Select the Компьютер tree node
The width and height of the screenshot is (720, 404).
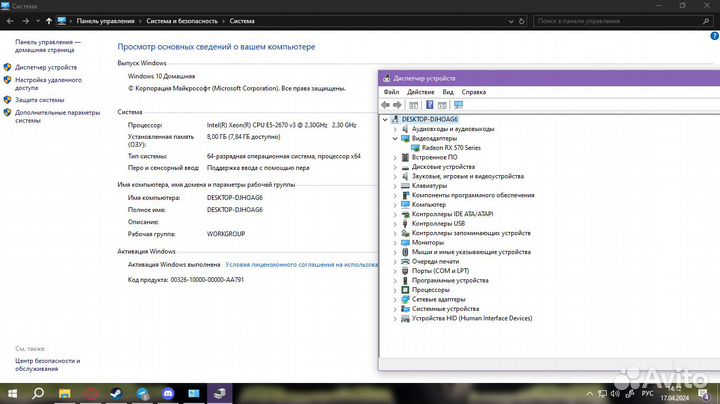coord(428,205)
